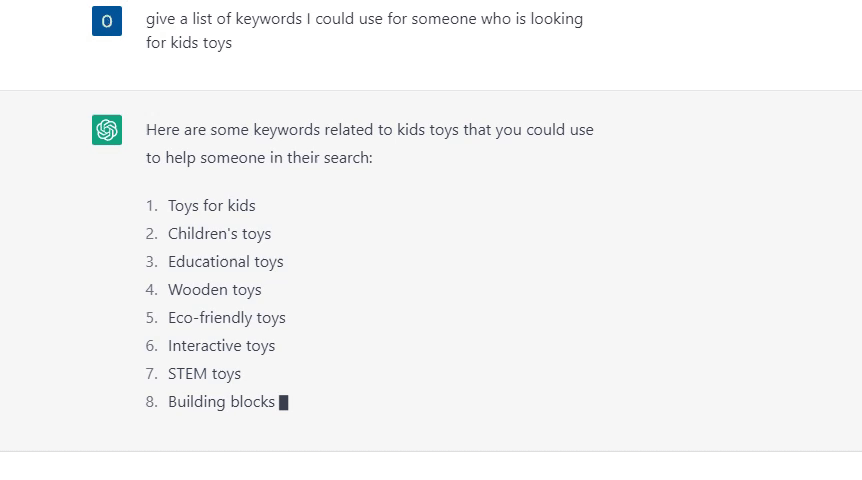Click the number 1 list marker
Viewport: 862px width, 480px height.
tap(151, 206)
